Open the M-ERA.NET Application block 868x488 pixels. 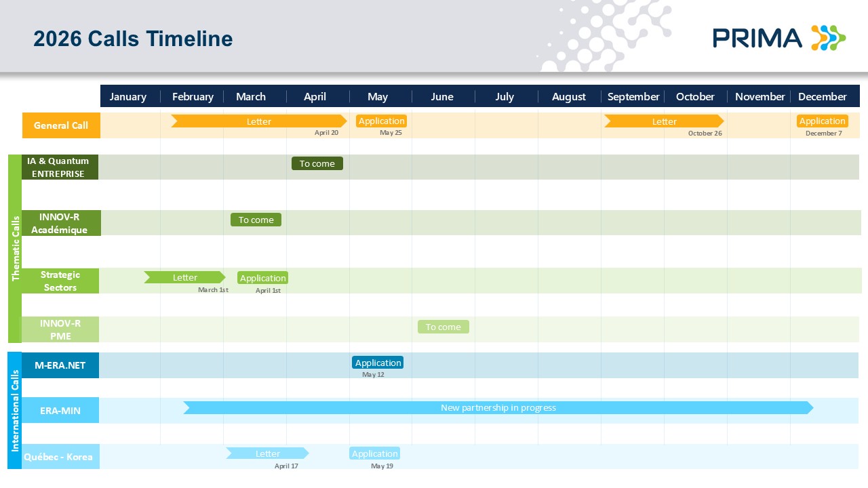[x=378, y=363]
